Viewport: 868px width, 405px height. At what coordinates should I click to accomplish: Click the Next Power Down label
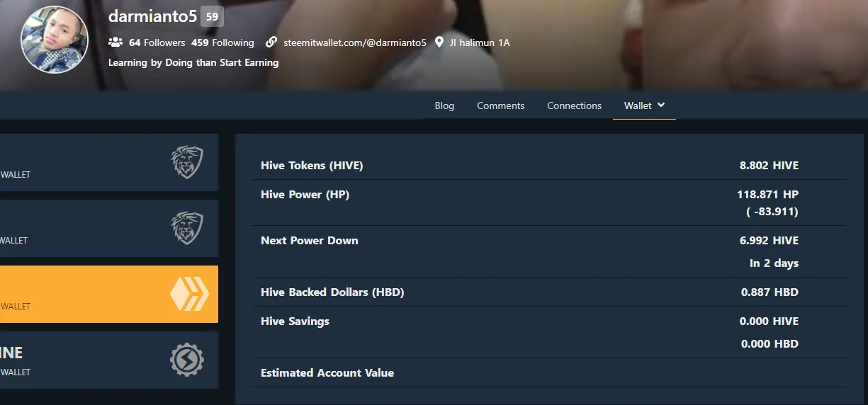tap(310, 241)
